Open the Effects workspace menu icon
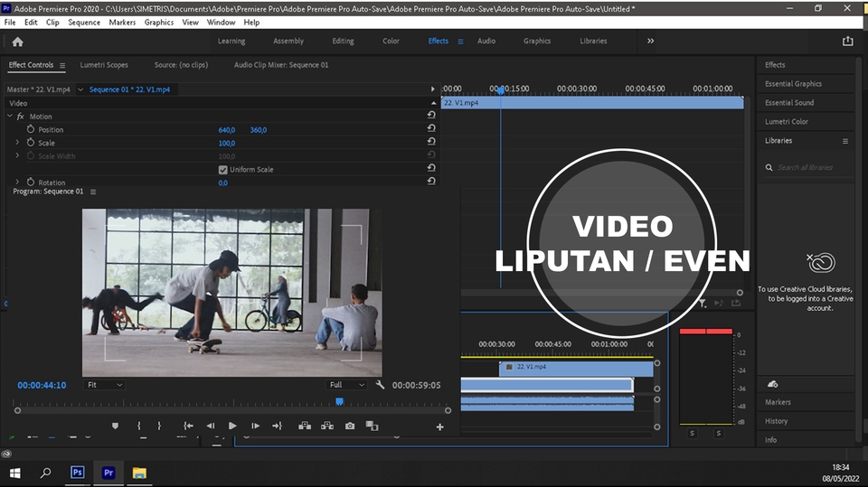 click(x=460, y=42)
